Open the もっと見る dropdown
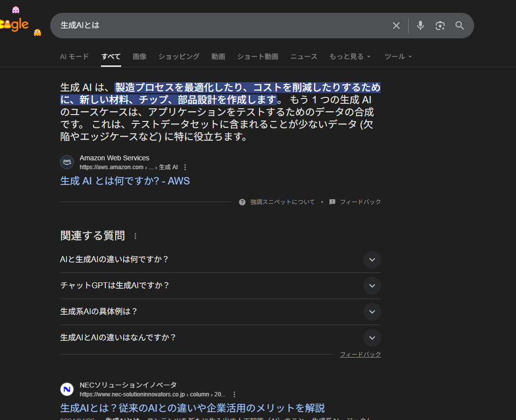 pos(350,57)
